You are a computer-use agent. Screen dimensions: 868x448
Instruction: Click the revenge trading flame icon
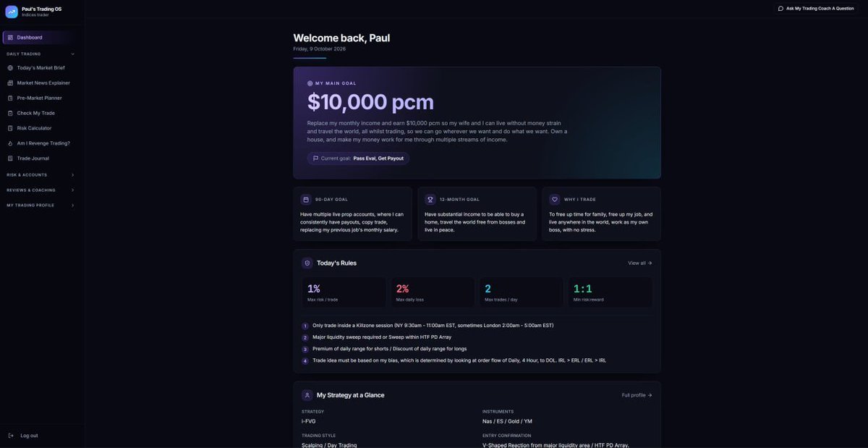10,143
